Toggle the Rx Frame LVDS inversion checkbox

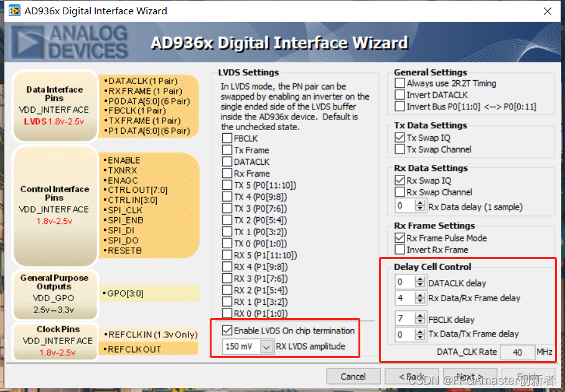227,174
